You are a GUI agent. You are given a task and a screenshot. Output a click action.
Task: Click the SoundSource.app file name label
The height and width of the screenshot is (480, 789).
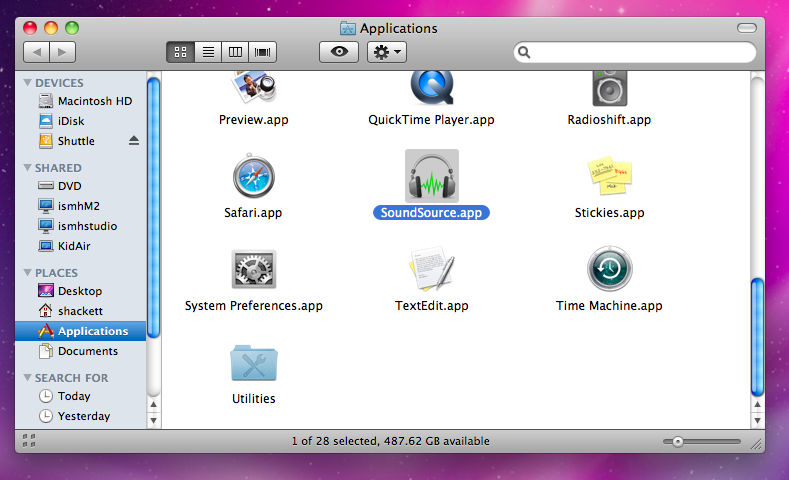pyautogui.click(x=431, y=213)
